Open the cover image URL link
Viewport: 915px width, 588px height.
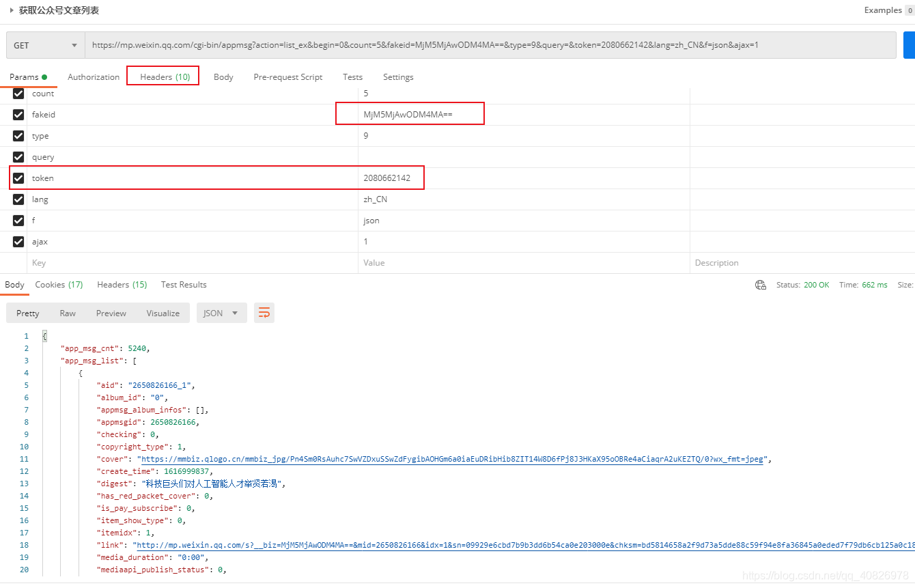(452, 459)
